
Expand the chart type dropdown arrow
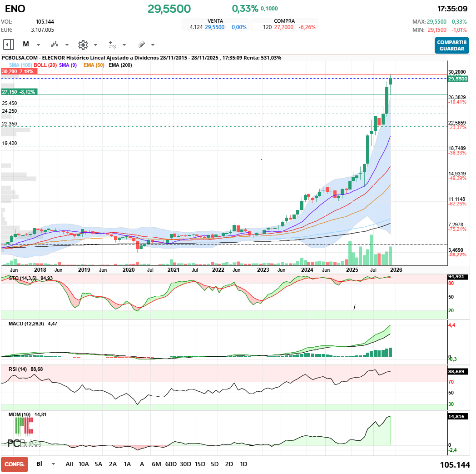[67, 45]
